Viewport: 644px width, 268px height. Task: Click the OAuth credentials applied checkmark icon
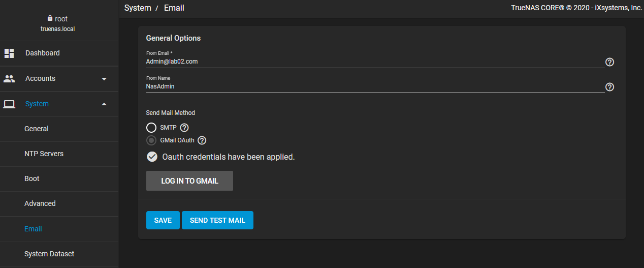[x=152, y=157]
